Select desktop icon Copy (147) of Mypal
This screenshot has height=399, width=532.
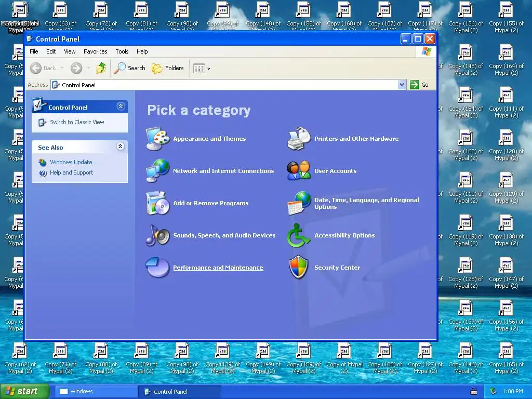(x=506, y=273)
